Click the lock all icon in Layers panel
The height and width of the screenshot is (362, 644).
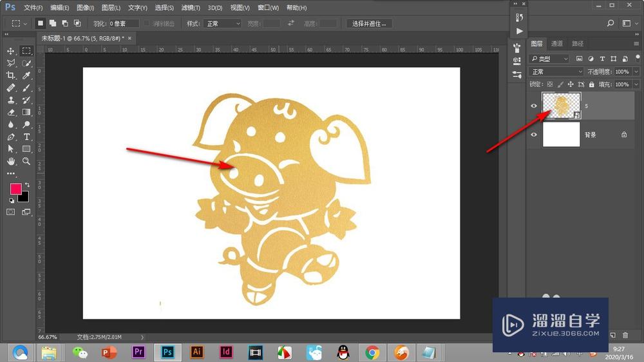pos(591,84)
